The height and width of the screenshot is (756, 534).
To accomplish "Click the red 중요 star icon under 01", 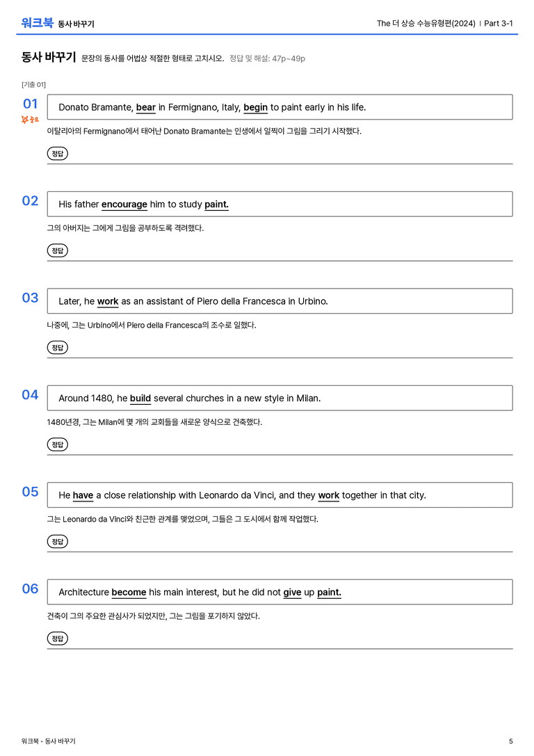I will tap(30, 119).
